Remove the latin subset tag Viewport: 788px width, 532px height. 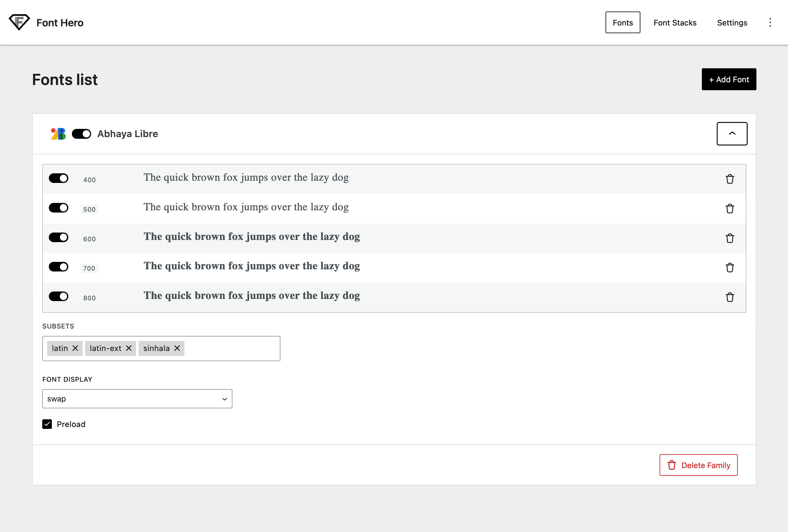click(75, 348)
